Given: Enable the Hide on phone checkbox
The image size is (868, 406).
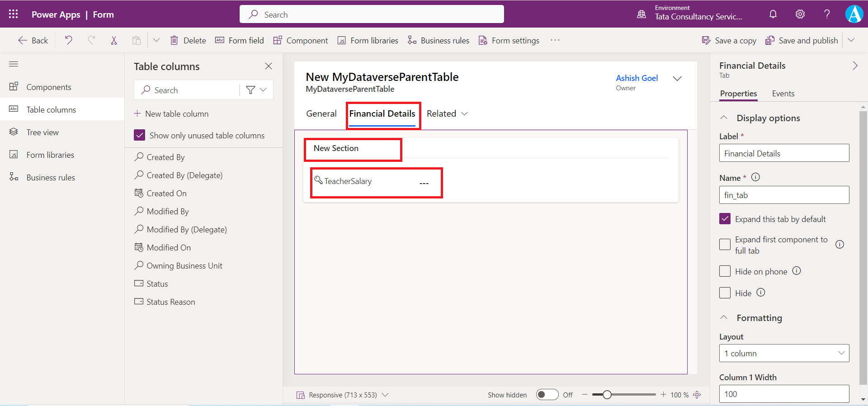Looking at the screenshot, I should [x=725, y=271].
